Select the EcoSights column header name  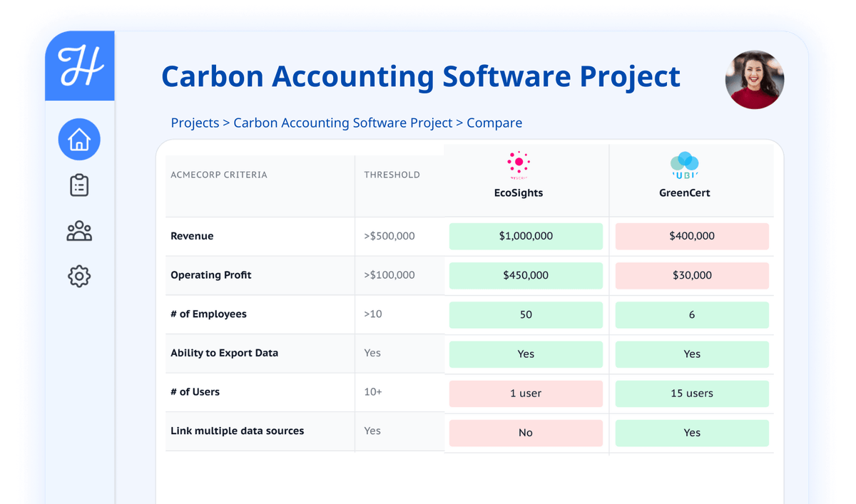pyautogui.click(x=519, y=192)
